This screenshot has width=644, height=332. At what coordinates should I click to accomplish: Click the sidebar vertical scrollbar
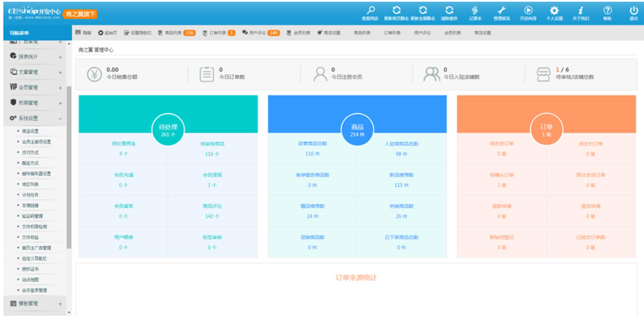69,168
